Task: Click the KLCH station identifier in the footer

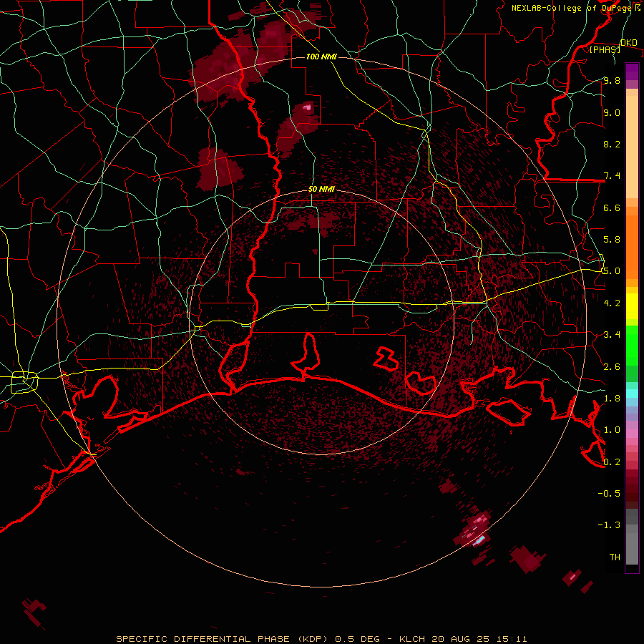Action: point(413,639)
